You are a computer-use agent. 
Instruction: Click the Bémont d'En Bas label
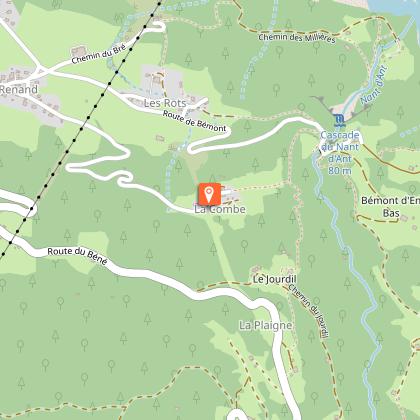click(x=391, y=207)
